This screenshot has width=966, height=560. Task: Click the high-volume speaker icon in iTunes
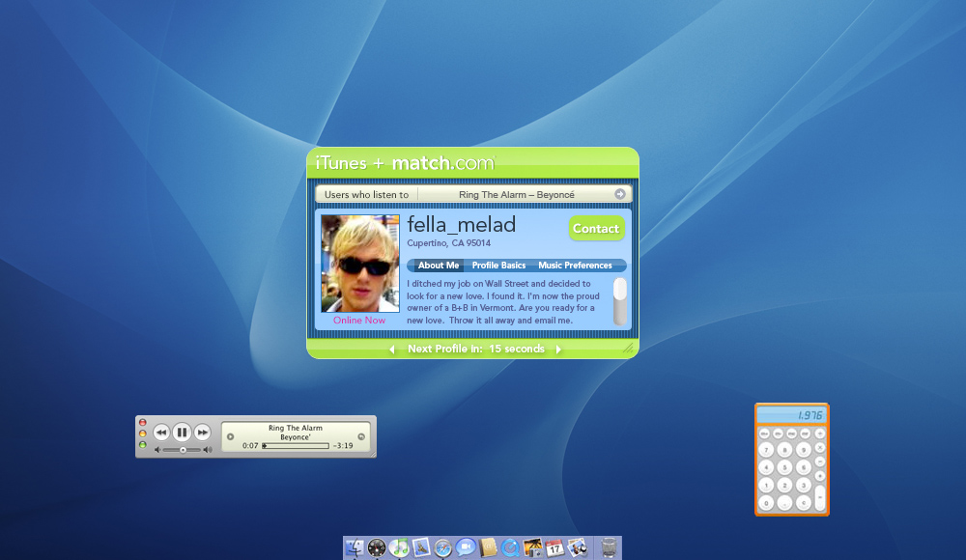208,450
